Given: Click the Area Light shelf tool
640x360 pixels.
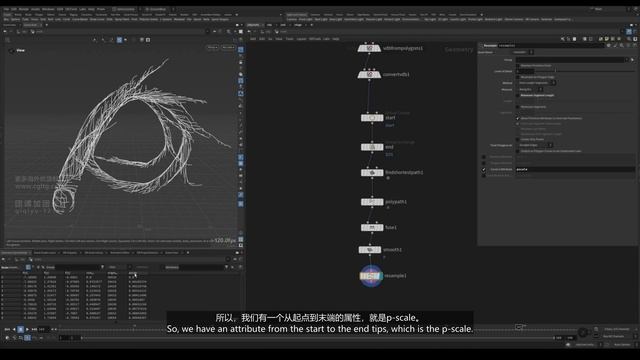Looking at the screenshot, I should [x=336, y=19].
